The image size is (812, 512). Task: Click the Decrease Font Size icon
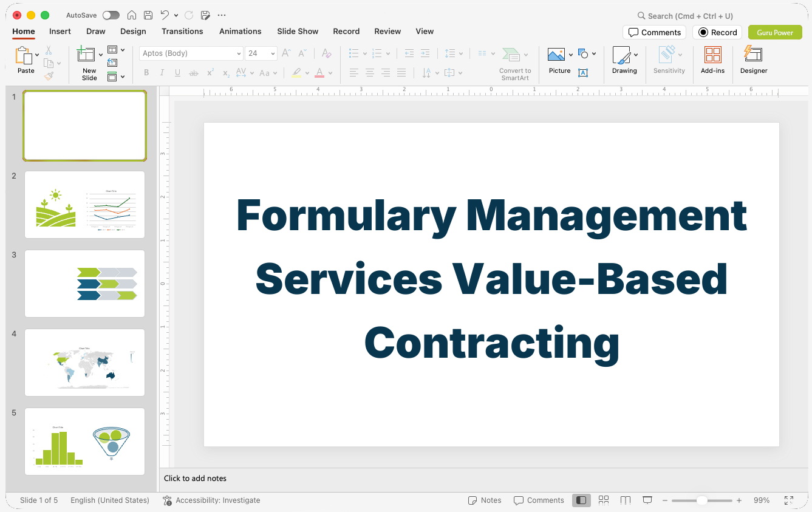coord(302,53)
